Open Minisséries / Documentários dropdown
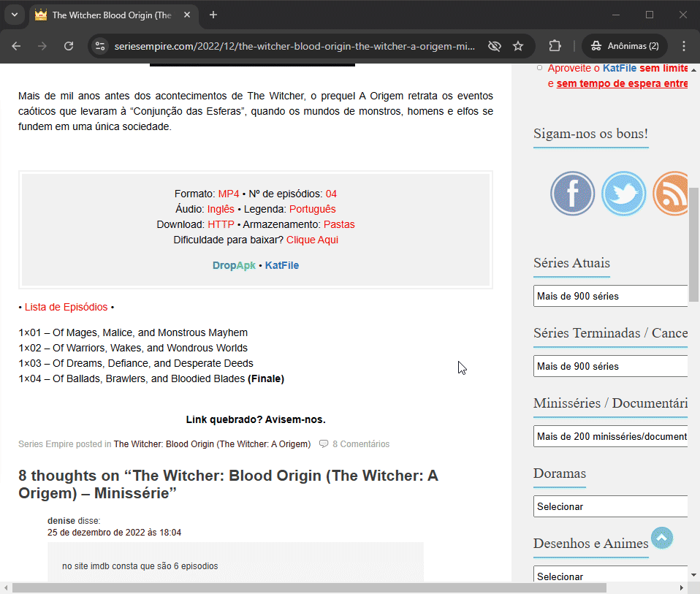 pos(610,436)
